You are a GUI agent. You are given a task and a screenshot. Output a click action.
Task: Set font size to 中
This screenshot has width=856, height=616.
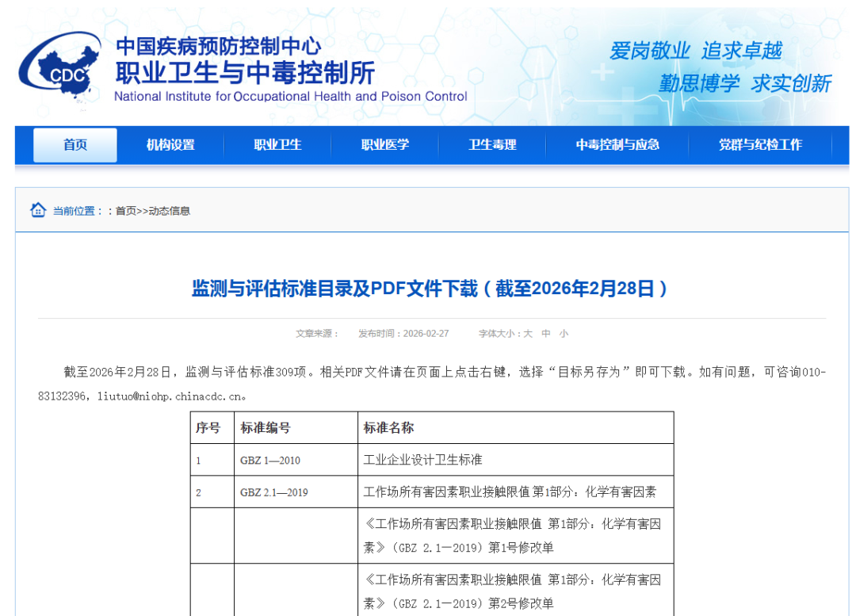546,334
